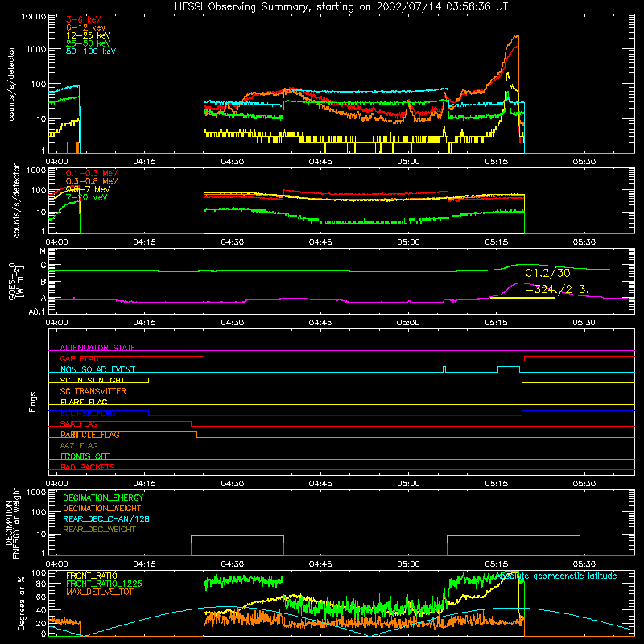Image resolution: width=644 pixels, height=644 pixels.
Task: Select the green FRONTS_OFF label
Action: 85,456
